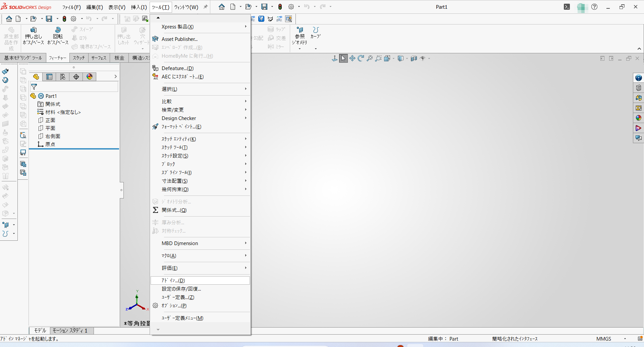Open the Design Library task pane tab
Screen dimensions: 644x347
pyautogui.click(x=639, y=88)
